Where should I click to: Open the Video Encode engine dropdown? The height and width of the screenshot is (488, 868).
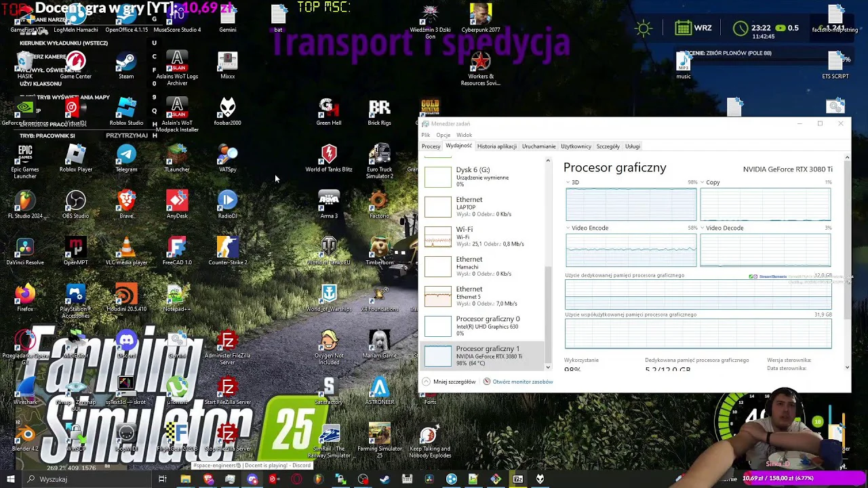[x=568, y=228]
